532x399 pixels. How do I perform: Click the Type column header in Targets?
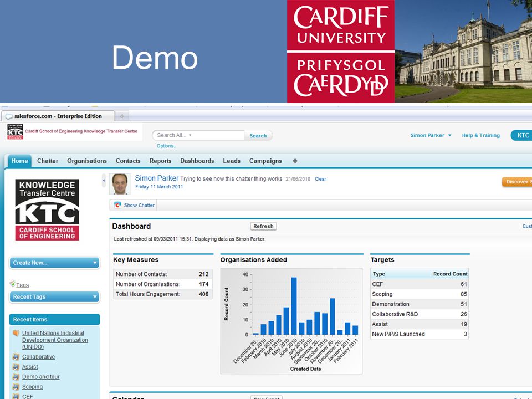tap(379, 274)
